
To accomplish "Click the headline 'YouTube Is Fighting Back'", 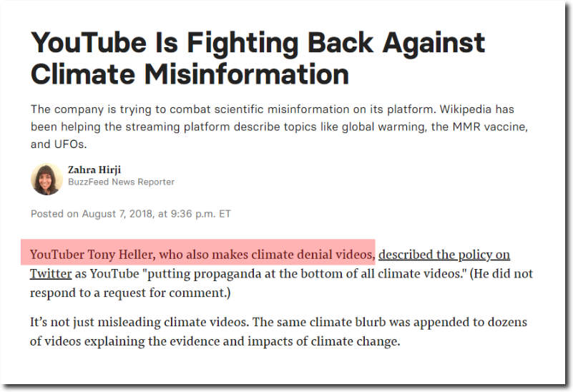I will tap(258, 43).
